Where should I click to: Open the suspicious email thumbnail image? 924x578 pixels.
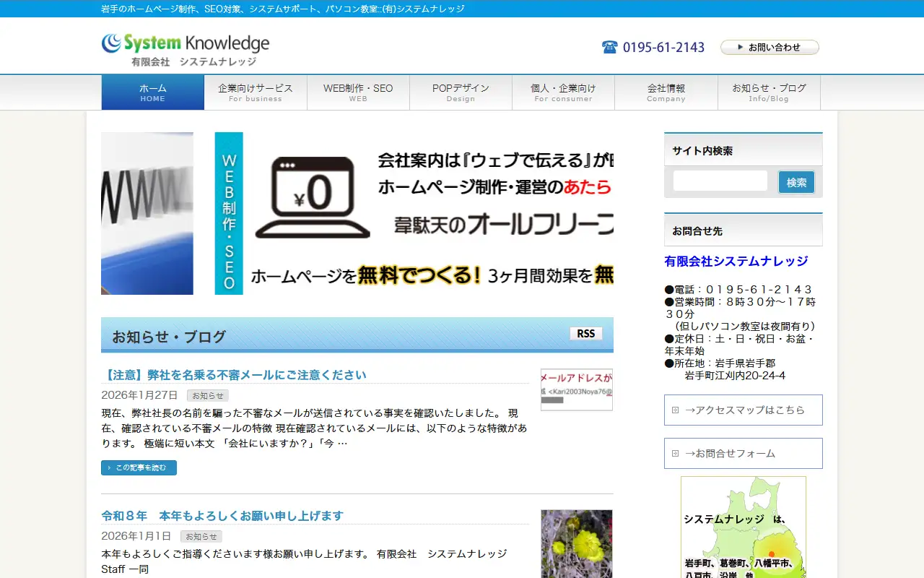pos(577,389)
